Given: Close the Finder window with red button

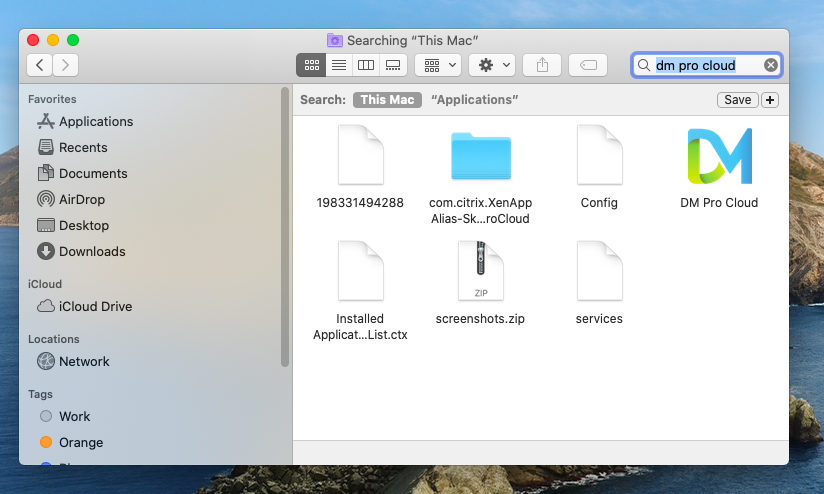Looking at the screenshot, I should point(33,40).
